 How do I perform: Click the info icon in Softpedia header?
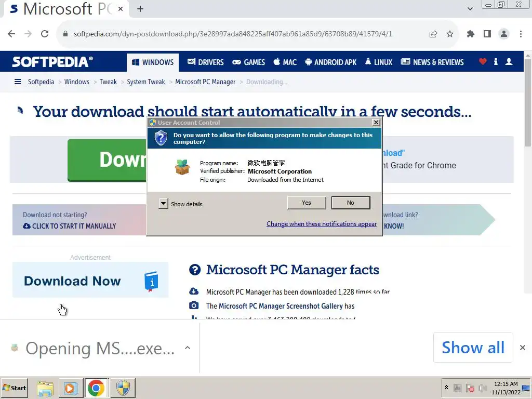(496, 61)
